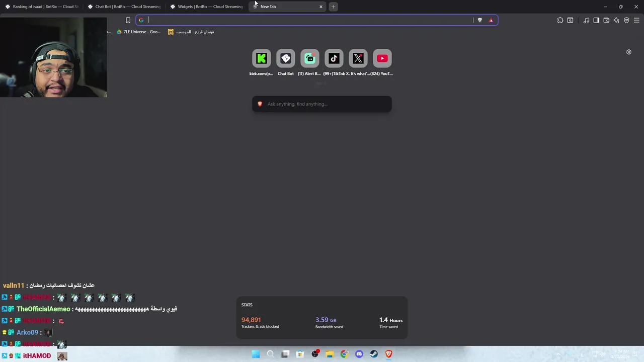Open a new tab with plus button
Image resolution: width=644 pixels, height=362 pixels.
pyautogui.click(x=333, y=7)
